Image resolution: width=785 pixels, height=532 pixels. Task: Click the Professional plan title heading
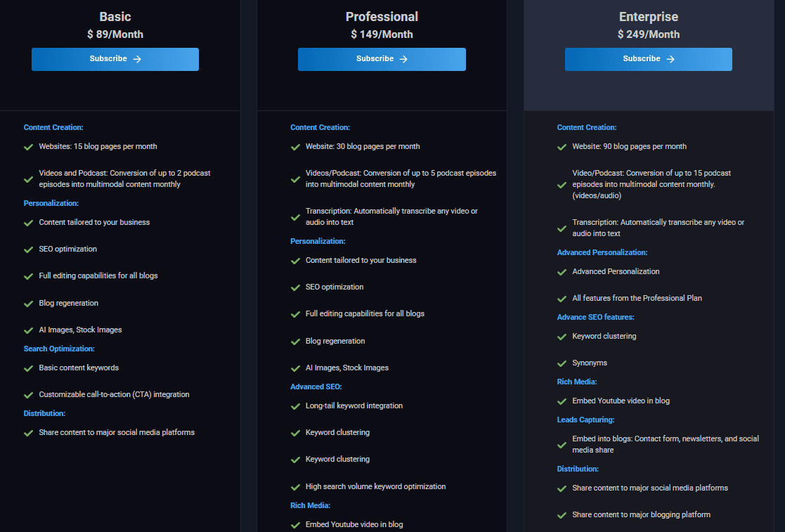(x=382, y=17)
